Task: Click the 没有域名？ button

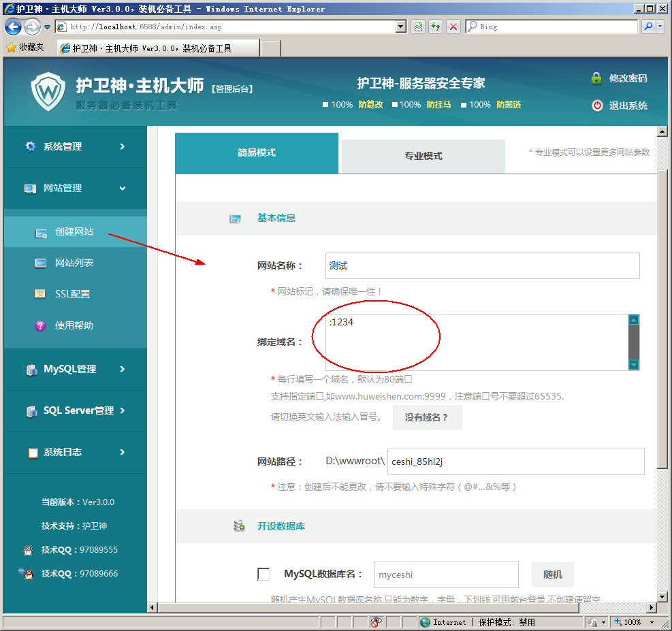Action: [x=427, y=417]
